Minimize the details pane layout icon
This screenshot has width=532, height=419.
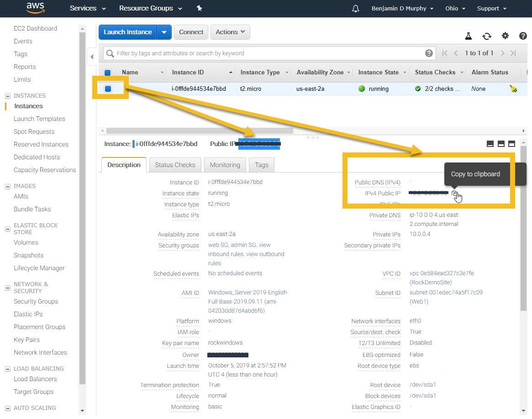[490, 144]
